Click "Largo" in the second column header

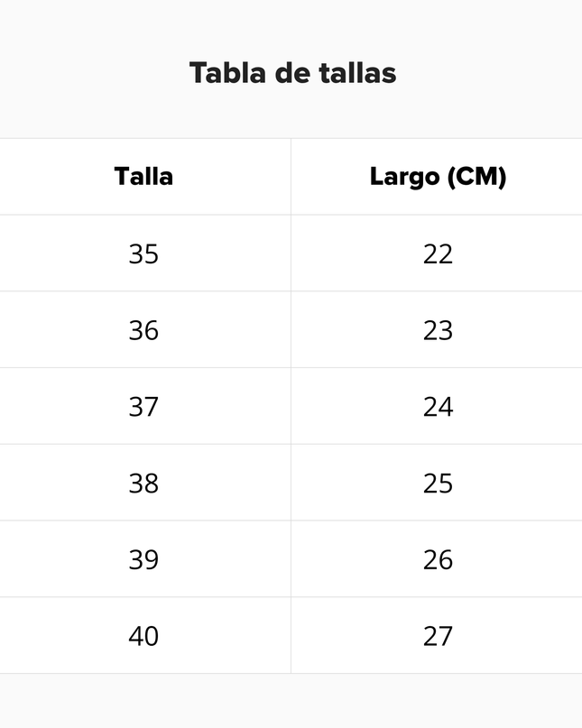[x=404, y=177]
